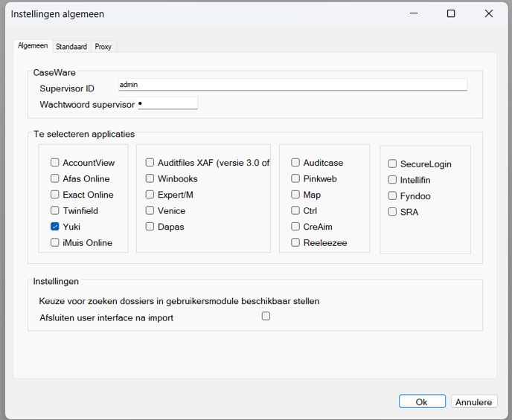Image resolution: width=512 pixels, height=420 pixels.
Task: Tick the Map checkbox
Action: (295, 194)
